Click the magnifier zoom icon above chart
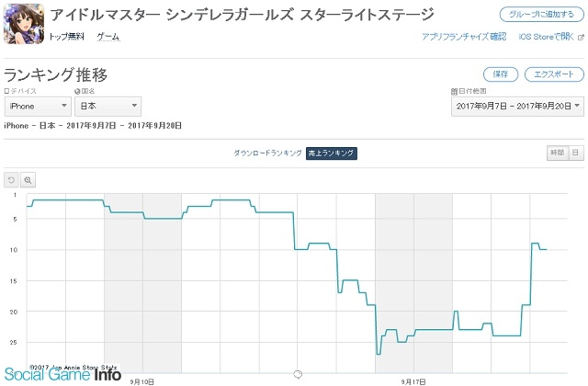 pos(28,180)
